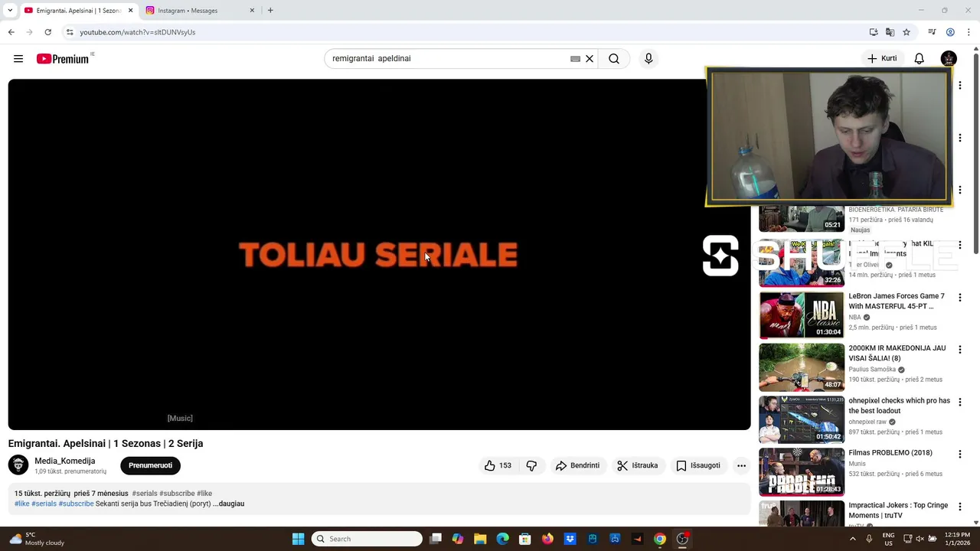
Task: Click the first #like hashtag link in second description line
Action: 22,504
